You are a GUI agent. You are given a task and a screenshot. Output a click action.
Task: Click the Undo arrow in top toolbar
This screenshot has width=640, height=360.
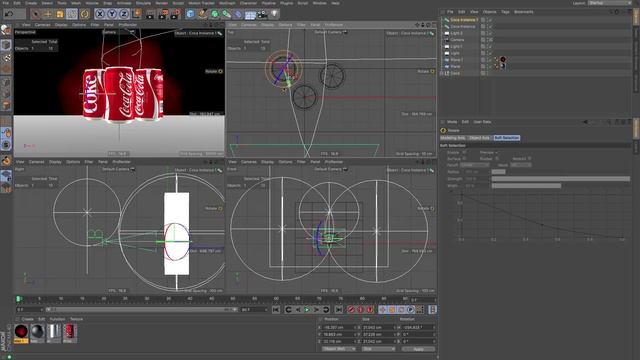point(9,14)
